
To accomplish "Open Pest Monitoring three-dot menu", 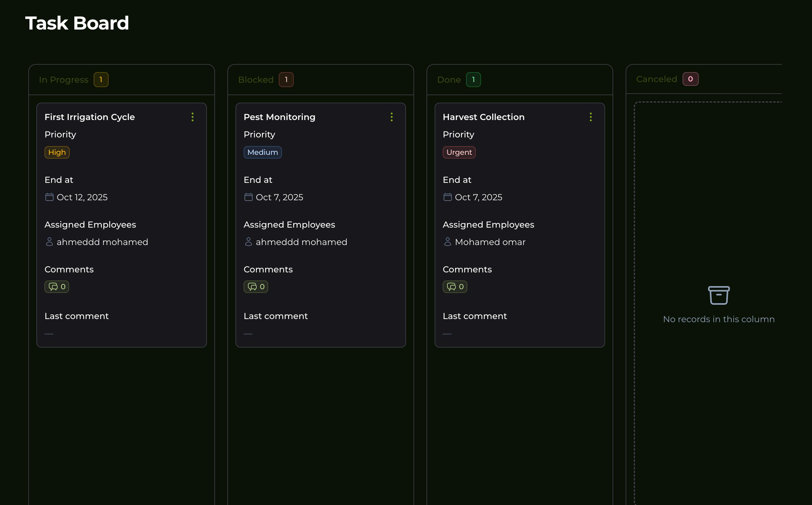I will [x=392, y=117].
